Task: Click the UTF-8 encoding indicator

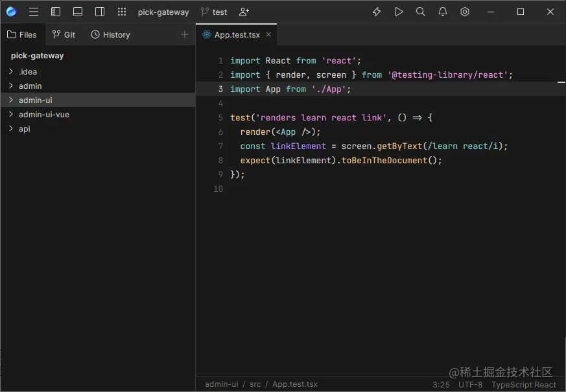Action: pos(470,385)
